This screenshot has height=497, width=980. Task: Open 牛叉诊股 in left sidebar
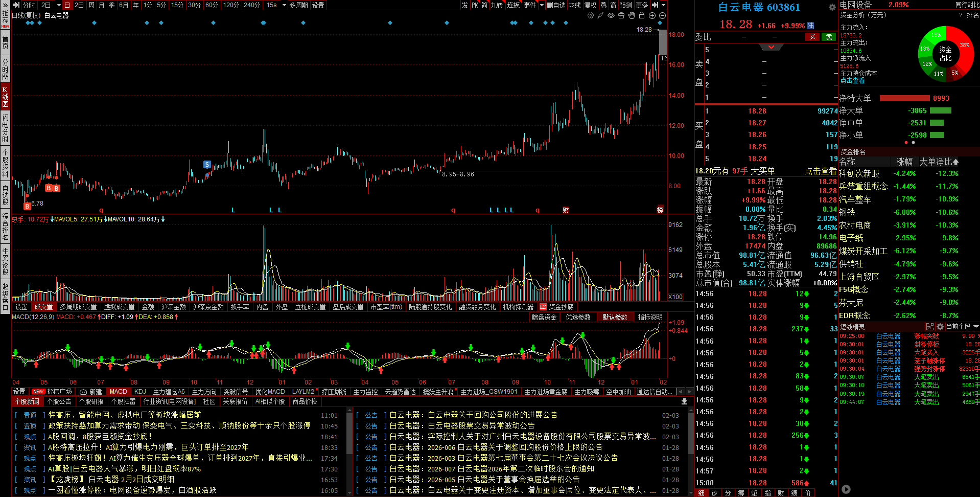tap(5, 261)
